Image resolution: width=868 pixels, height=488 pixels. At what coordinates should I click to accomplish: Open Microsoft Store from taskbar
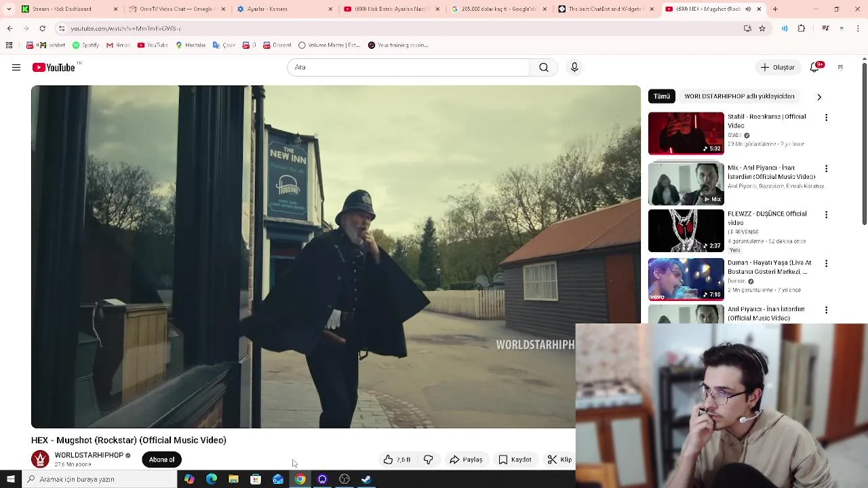click(x=256, y=479)
